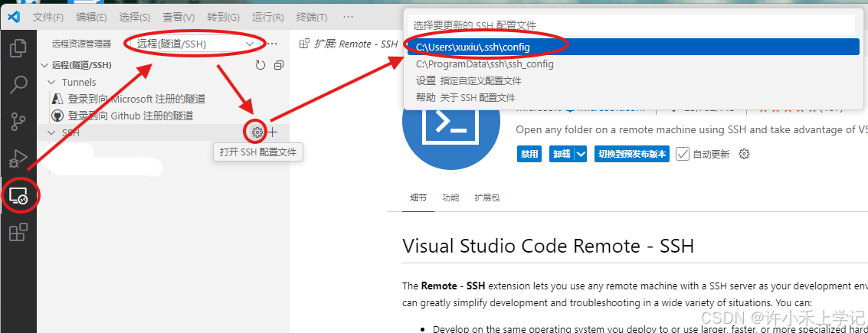Viewport: 868px width, 333px height.
Task: Open the 终端(T) menu
Action: point(312,17)
